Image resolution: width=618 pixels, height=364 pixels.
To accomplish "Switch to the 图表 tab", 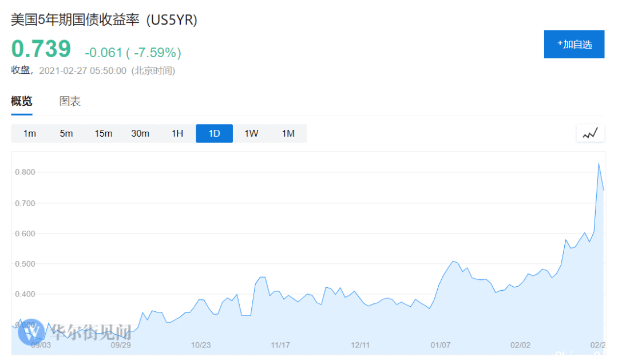I will [70, 101].
